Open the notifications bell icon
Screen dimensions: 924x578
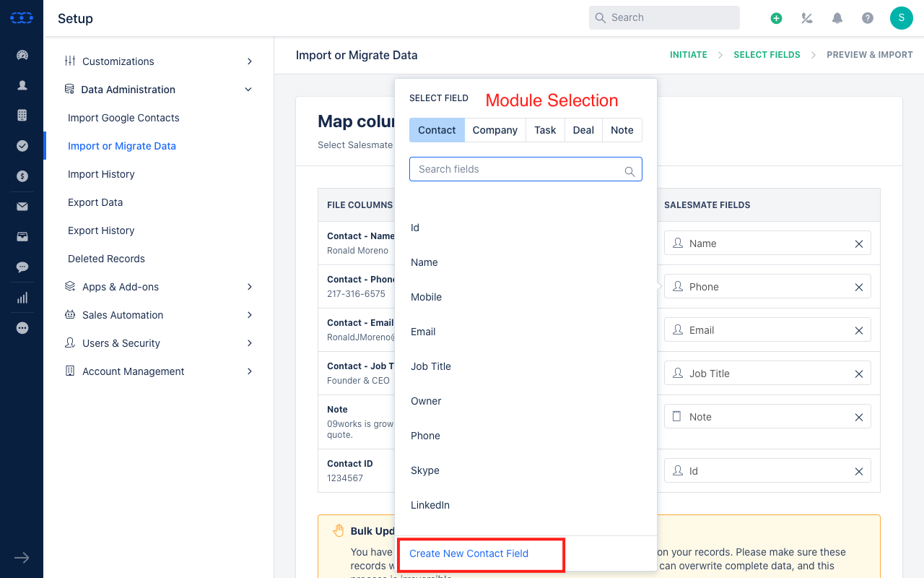click(837, 18)
